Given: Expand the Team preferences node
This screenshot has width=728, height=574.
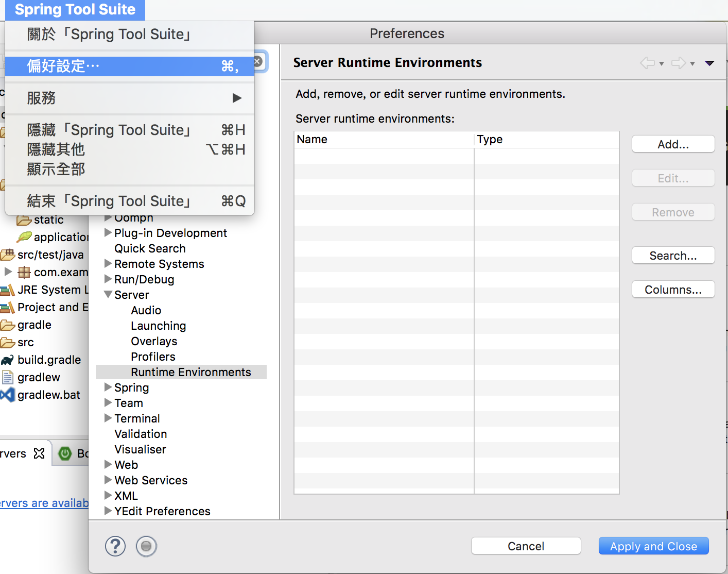Looking at the screenshot, I should click(x=108, y=402).
